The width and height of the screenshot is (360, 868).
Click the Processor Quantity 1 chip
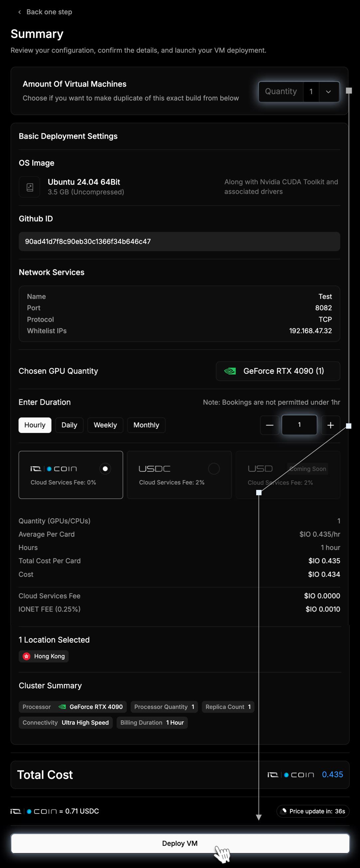(x=164, y=707)
